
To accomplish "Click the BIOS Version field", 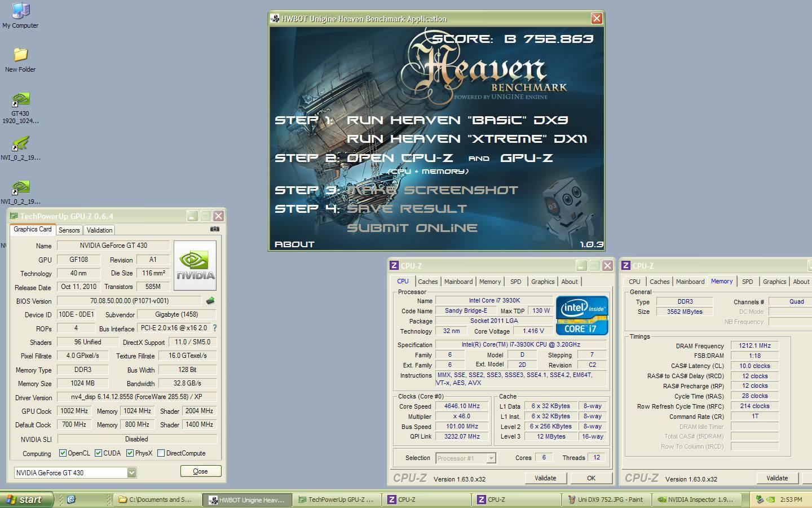I will point(129,301).
